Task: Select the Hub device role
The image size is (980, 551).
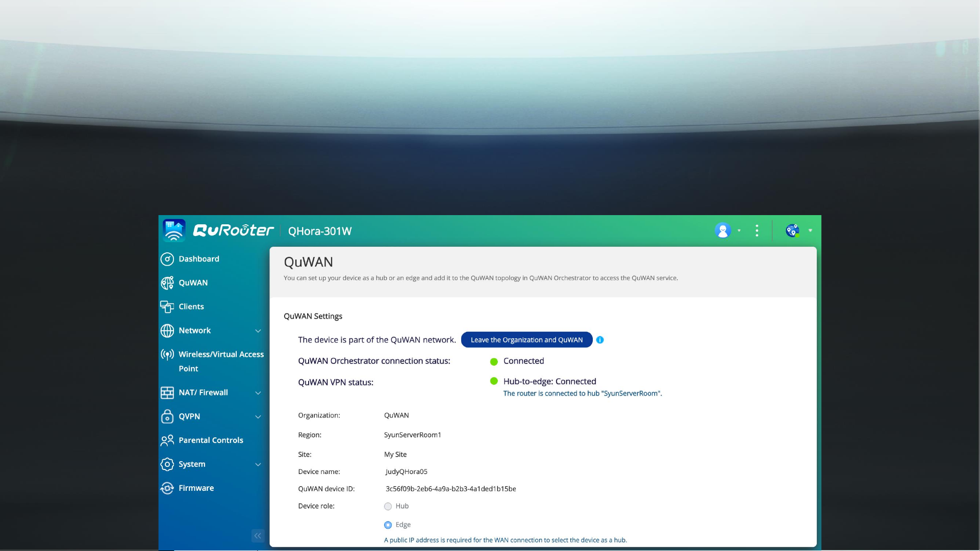Action: 388,507
